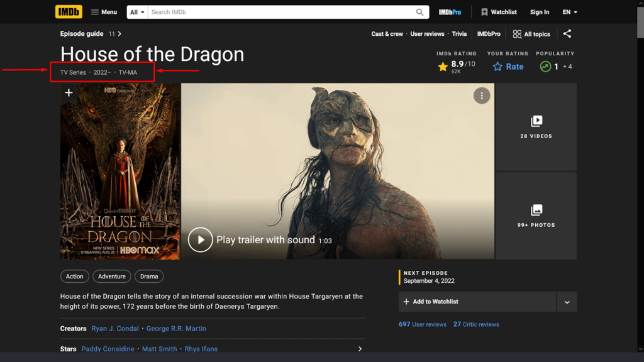Open the Trivia section
This screenshot has width=644, height=362.
(459, 34)
